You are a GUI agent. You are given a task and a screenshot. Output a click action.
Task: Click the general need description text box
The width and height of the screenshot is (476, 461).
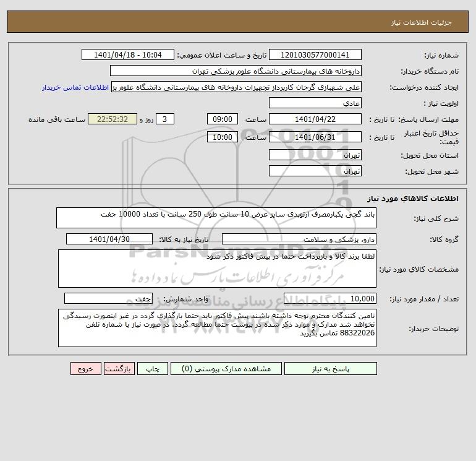click(216, 218)
